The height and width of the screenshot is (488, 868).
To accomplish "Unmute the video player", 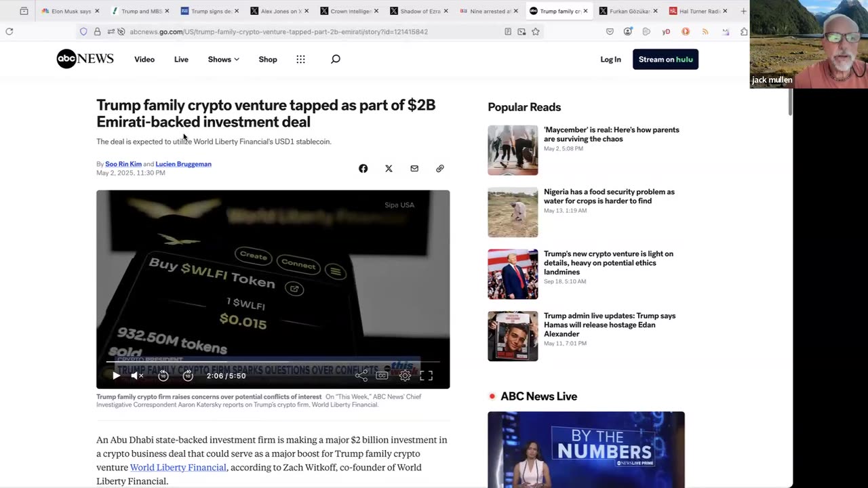I will click(x=136, y=375).
